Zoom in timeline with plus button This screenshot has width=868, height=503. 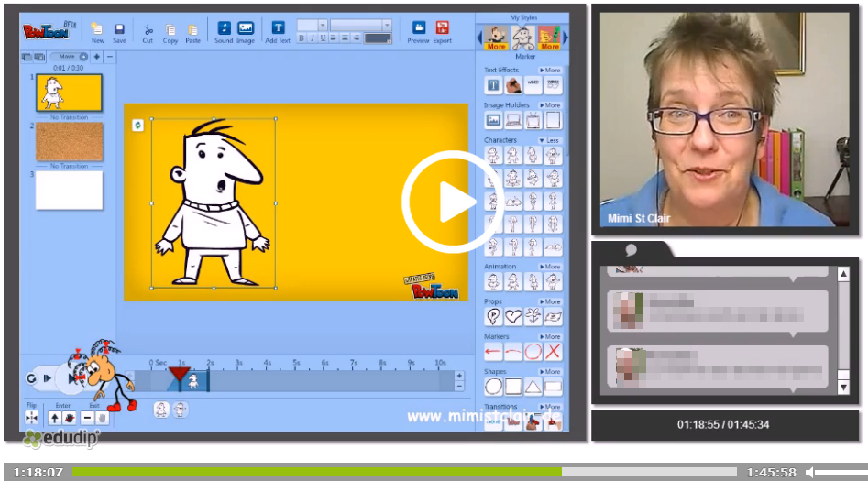tap(459, 375)
